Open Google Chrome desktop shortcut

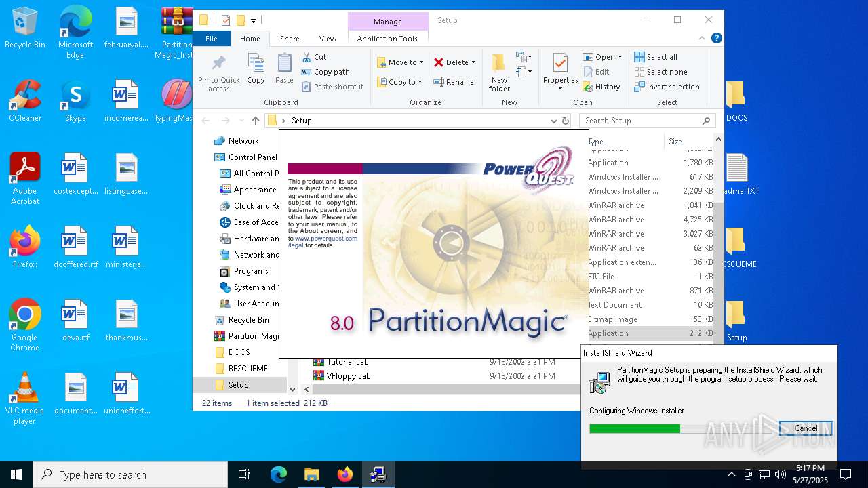pyautogui.click(x=25, y=325)
